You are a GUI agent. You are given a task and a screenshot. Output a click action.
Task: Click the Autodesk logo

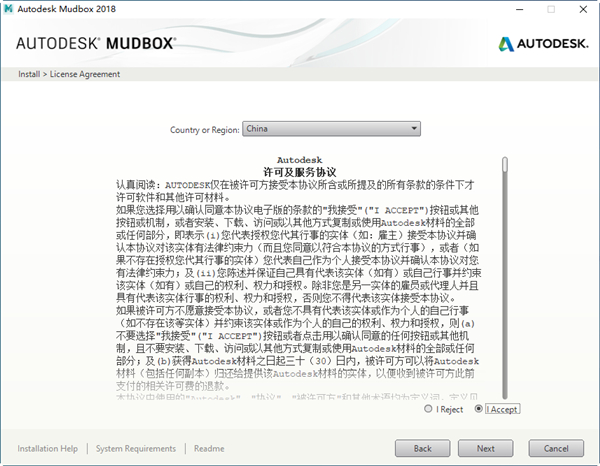(544, 44)
